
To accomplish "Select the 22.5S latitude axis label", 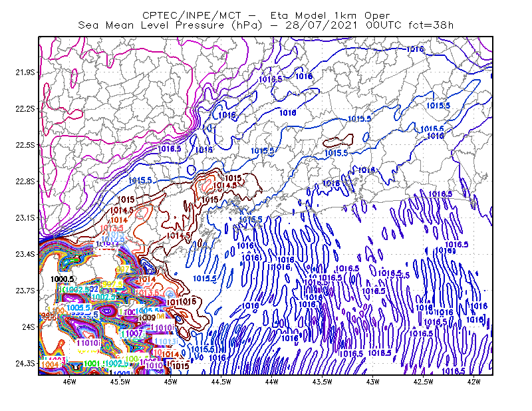I will point(25,145).
